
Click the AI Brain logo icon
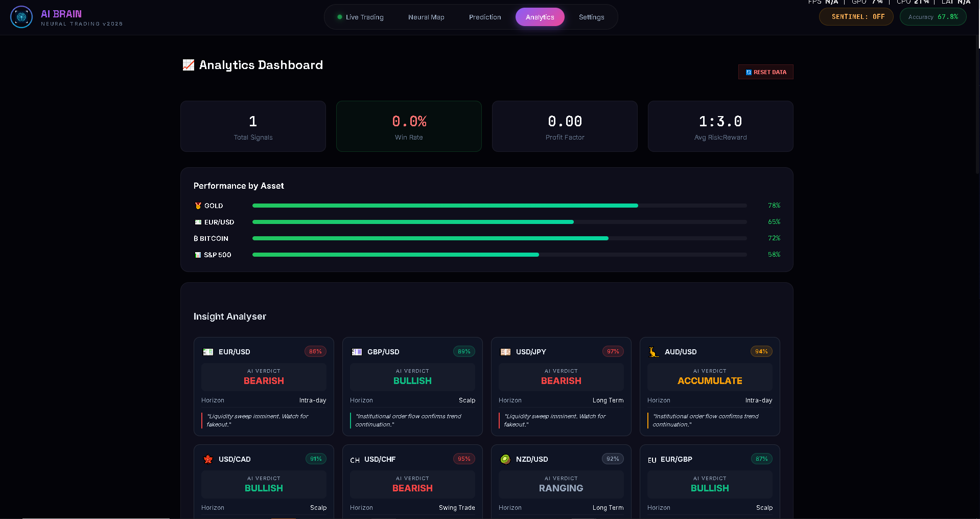[21, 17]
